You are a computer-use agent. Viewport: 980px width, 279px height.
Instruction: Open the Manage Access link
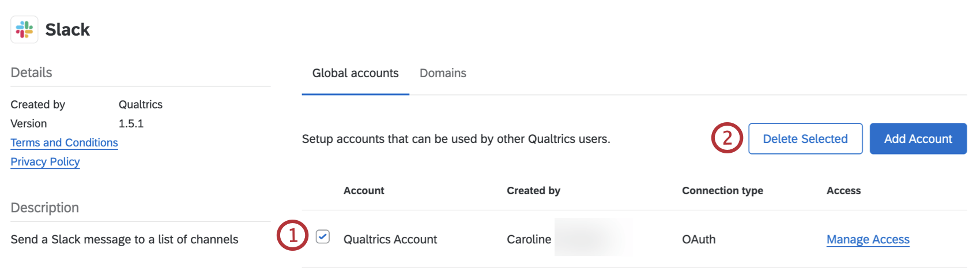(x=868, y=239)
